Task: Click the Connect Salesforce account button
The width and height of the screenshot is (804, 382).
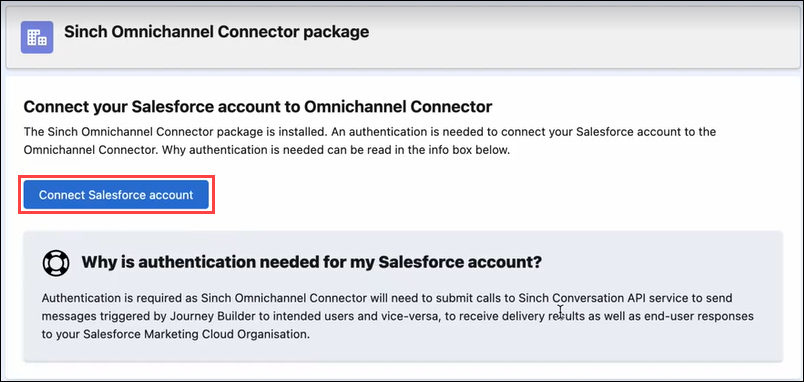Action: tap(116, 195)
